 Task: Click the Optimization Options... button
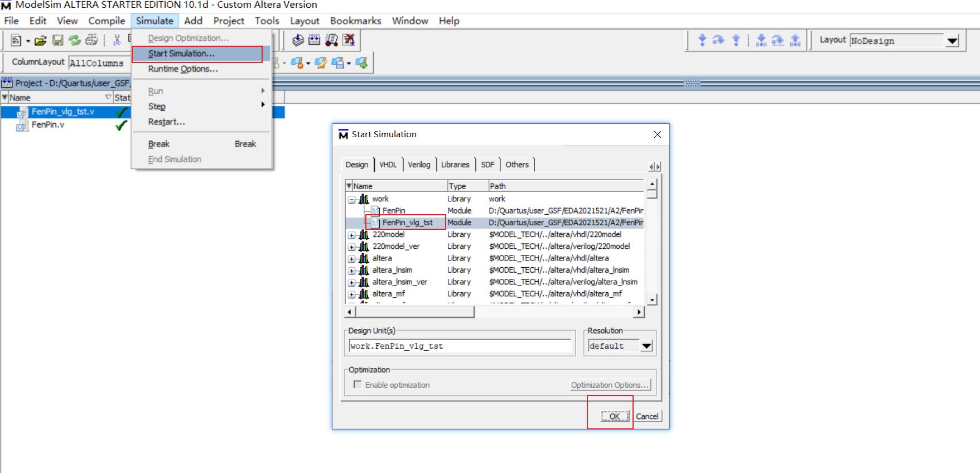[610, 385]
